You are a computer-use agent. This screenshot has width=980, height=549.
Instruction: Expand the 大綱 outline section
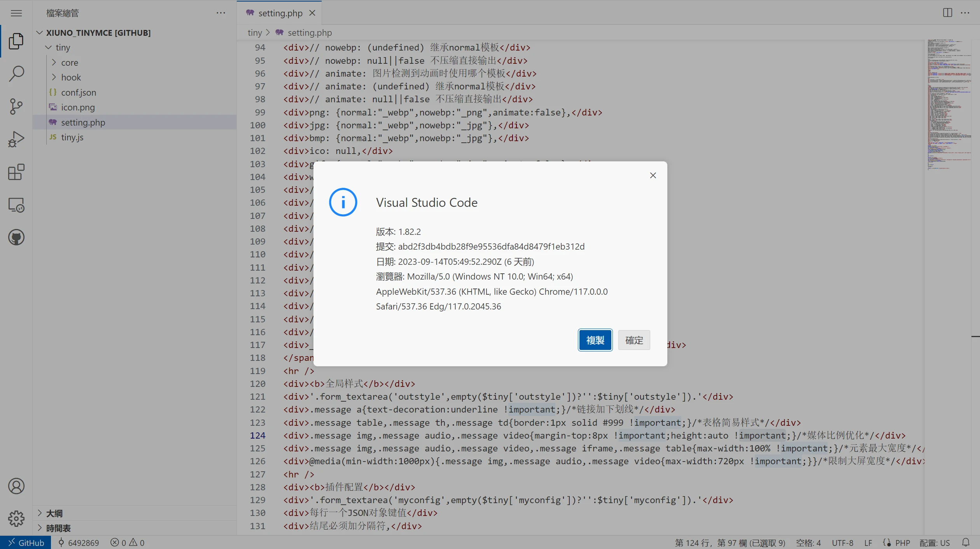[39, 513]
